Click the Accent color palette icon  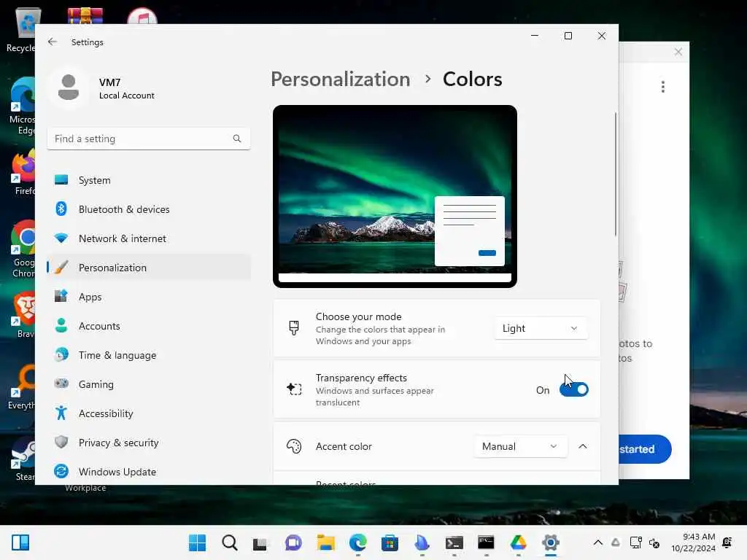pyautogui.click(x=294, y=446)
